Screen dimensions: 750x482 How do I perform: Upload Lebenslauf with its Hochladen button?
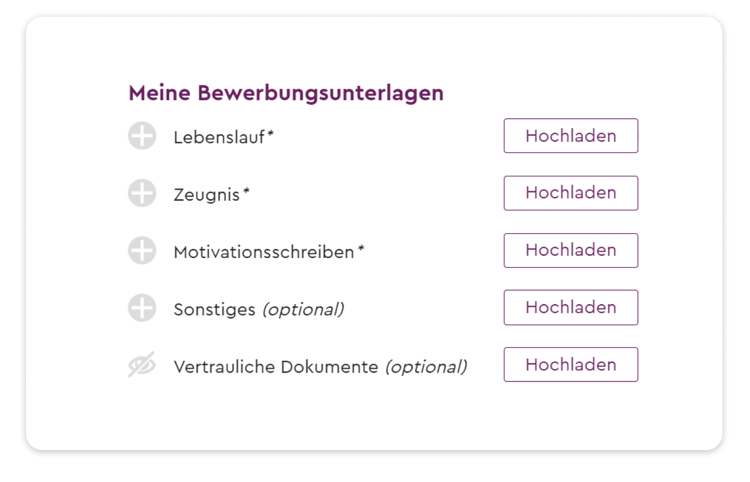click(x=571, y=136)
